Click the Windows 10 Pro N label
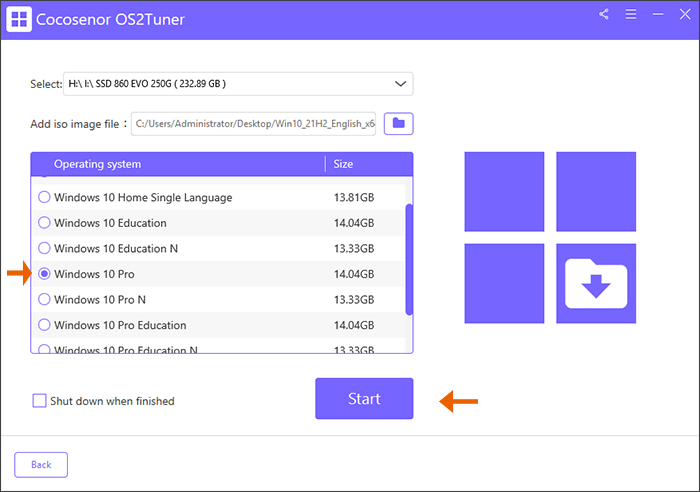This screenshot has height=492, width=700. tap(100, 300)
